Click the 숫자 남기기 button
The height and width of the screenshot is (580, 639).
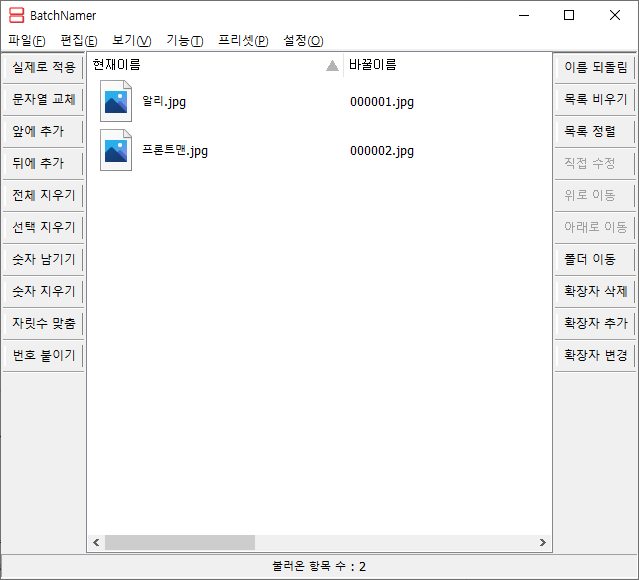pos(44,259)
